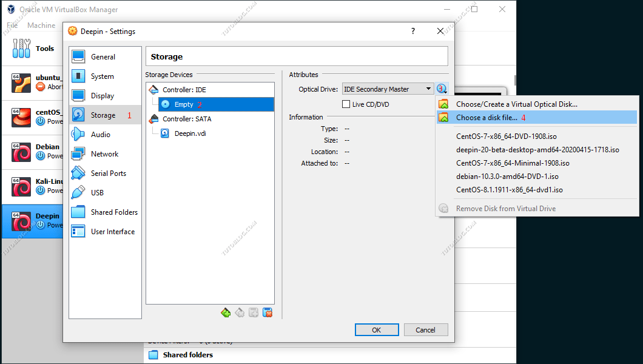Click the optical disk chooser icon
The width and height of the screenshot is (643, 364).
click(x=441, y=89)
